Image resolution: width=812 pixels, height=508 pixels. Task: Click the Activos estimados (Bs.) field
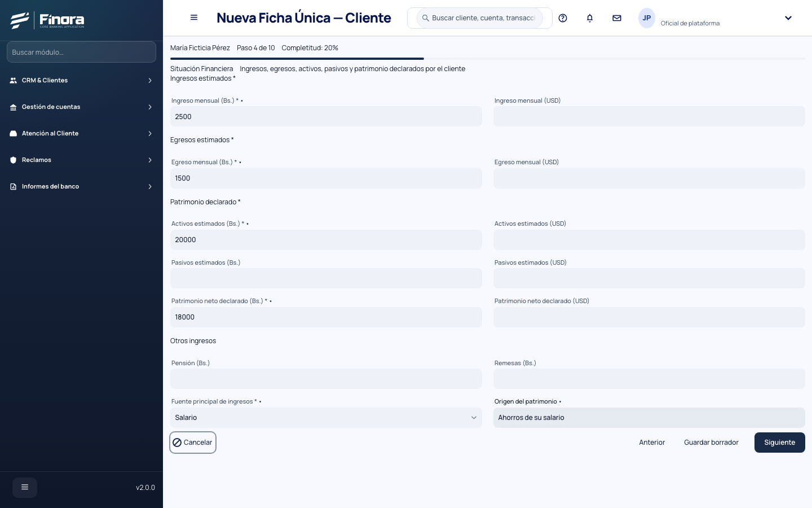click(326, 240)
